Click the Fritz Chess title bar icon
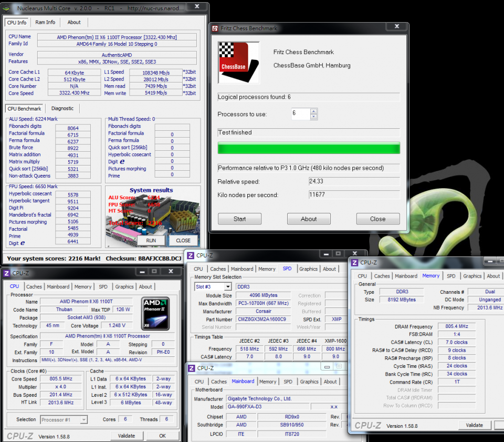Screen dimensions: 504x442 coord(215,28)
